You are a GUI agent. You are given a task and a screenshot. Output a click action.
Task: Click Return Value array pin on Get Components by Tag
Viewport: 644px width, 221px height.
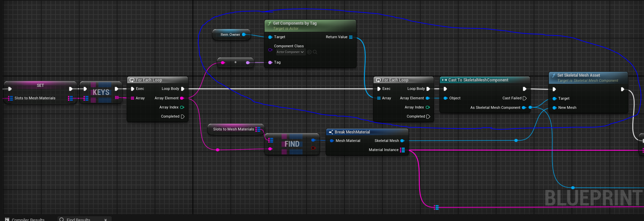tap(351, 37)
